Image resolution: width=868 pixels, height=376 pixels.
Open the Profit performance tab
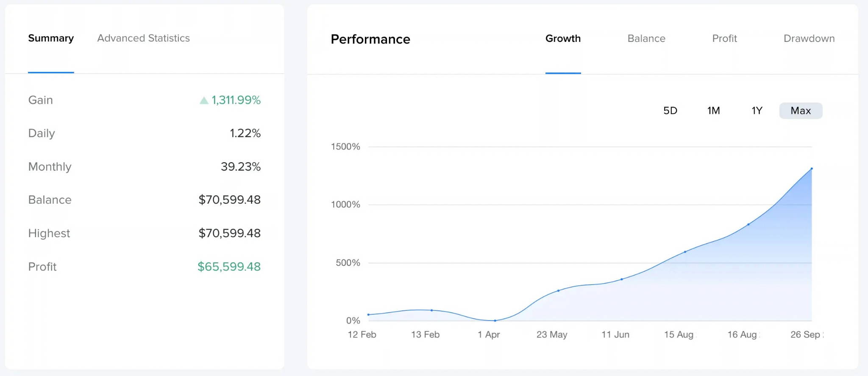point(724,39)
